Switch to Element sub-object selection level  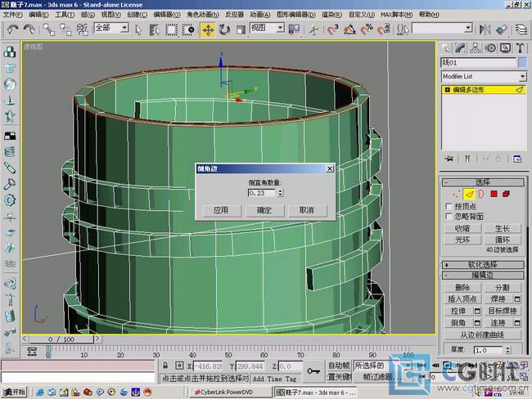tap(506, 194)
